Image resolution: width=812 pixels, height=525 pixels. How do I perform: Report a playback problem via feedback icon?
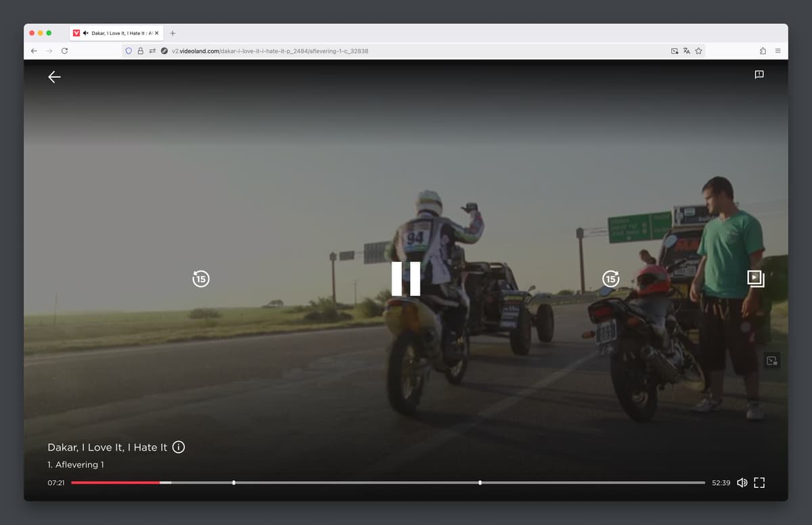click(759, 74)
